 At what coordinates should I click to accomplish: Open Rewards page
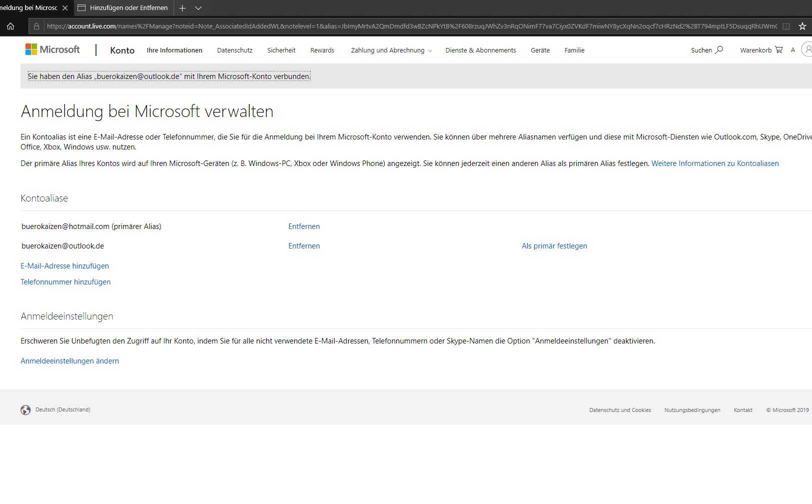pyautogui.click(x=322, y=50)
